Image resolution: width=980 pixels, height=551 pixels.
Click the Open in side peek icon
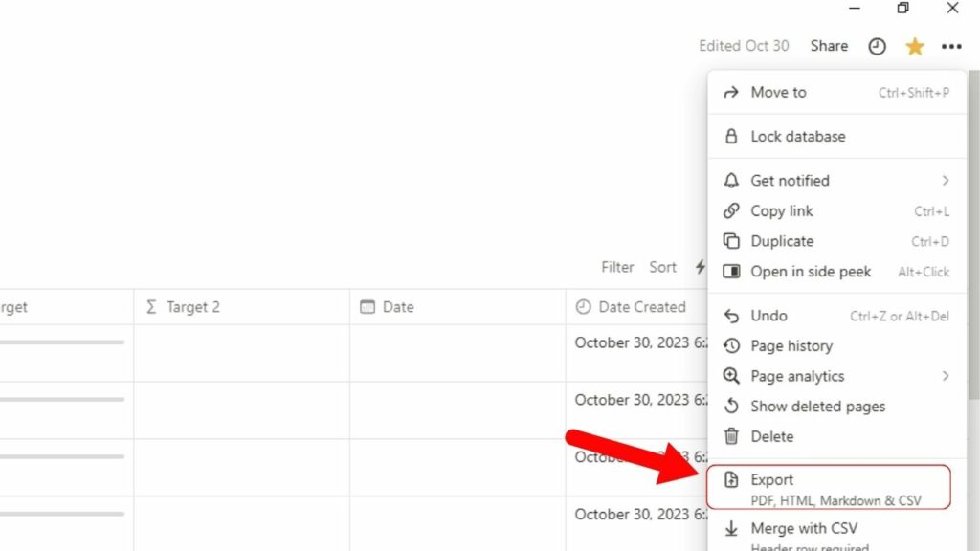pos(731,272)
